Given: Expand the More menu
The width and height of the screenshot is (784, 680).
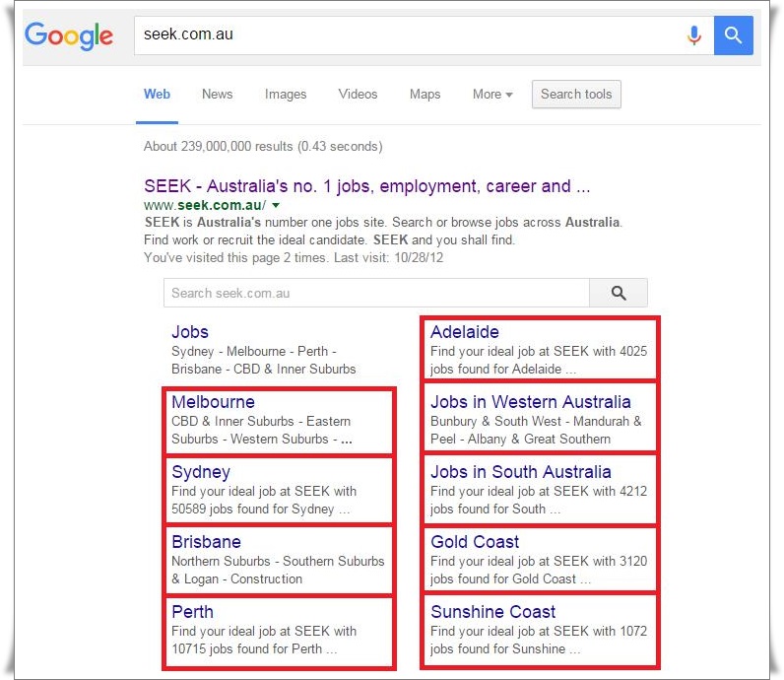Looking at the screenshot, I should [492, 94].
